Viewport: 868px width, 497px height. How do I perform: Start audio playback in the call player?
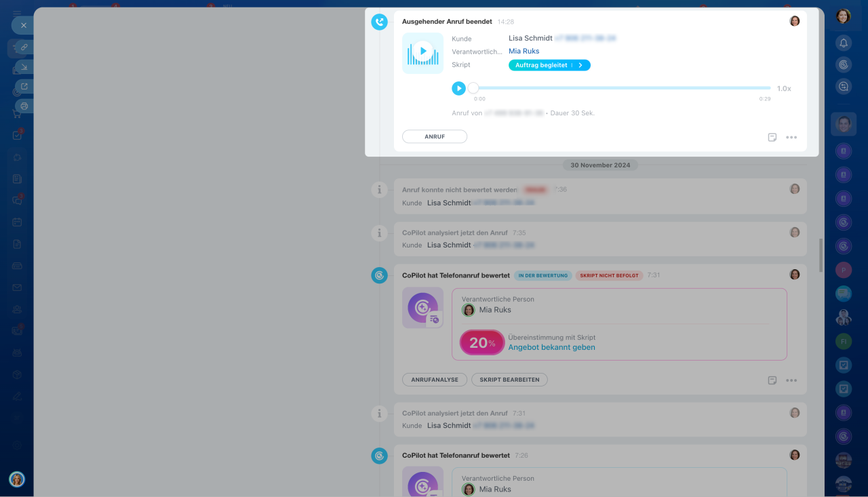[x=459, y=88]
